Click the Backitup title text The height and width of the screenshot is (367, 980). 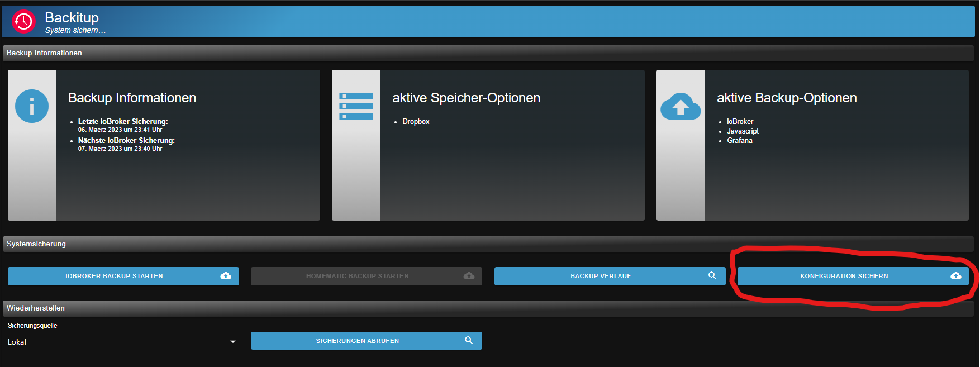click(72, 18)
